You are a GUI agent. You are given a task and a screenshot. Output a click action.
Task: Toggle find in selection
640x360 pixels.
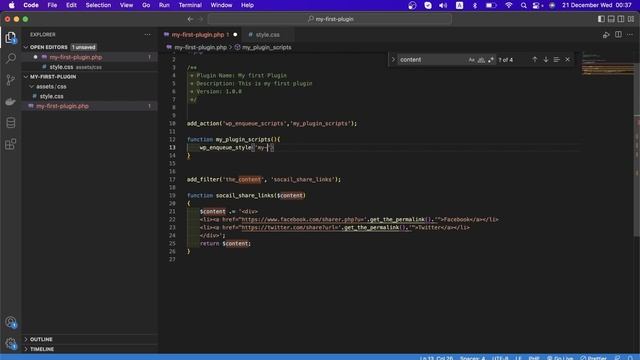click(x=556, y=60)
